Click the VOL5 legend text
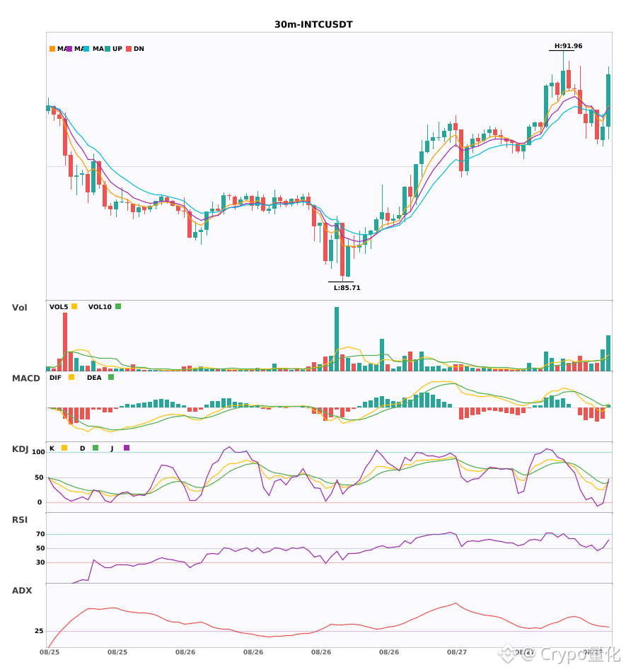This screenshot has height=672, width=626. click(x=59, y=307)
